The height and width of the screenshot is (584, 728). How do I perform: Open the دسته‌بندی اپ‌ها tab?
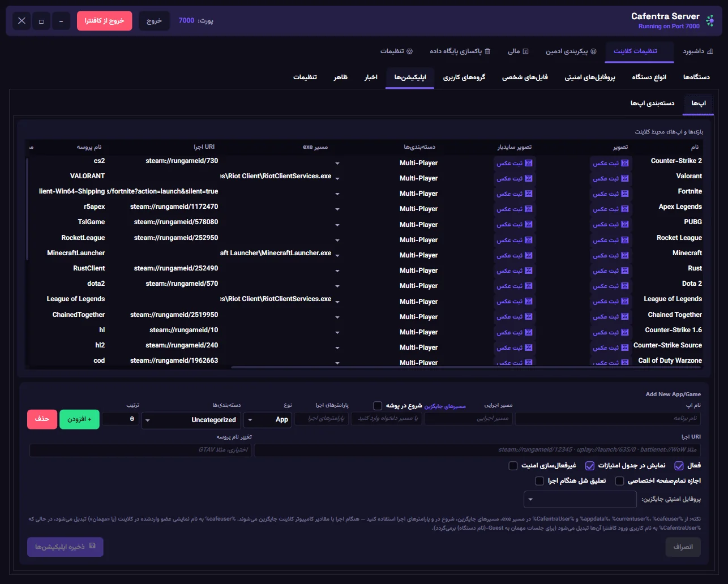point(652,103)
